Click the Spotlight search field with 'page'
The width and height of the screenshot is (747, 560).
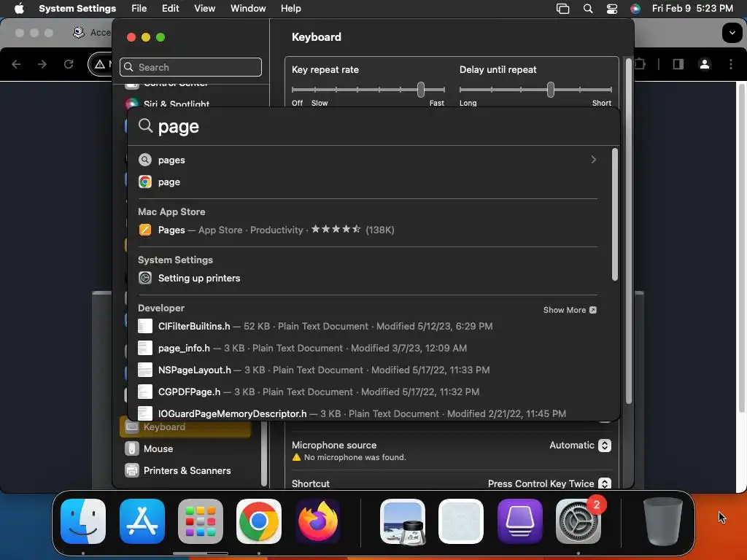tap(374, 126)
